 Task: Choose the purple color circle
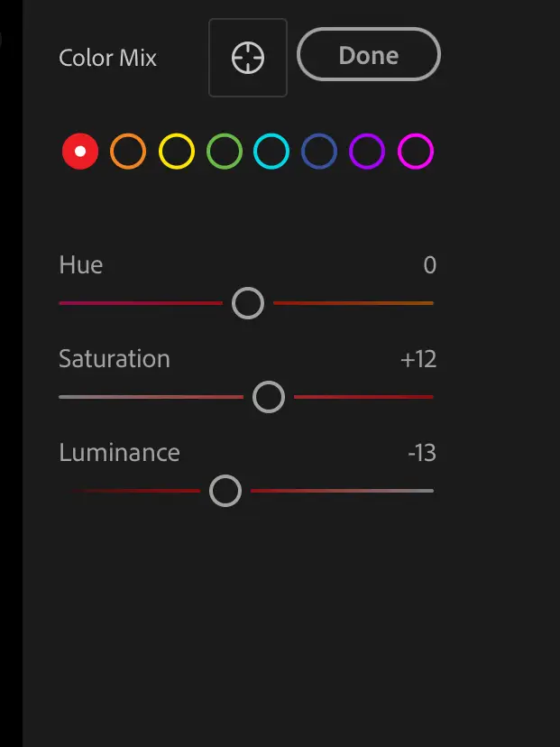click(367, 152)
